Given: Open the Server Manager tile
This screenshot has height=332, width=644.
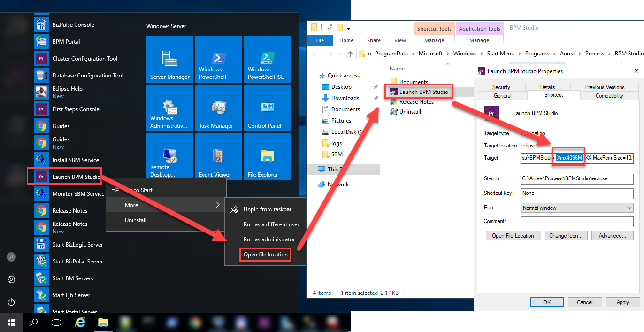Looking at the screenshot, I should 170,59.
